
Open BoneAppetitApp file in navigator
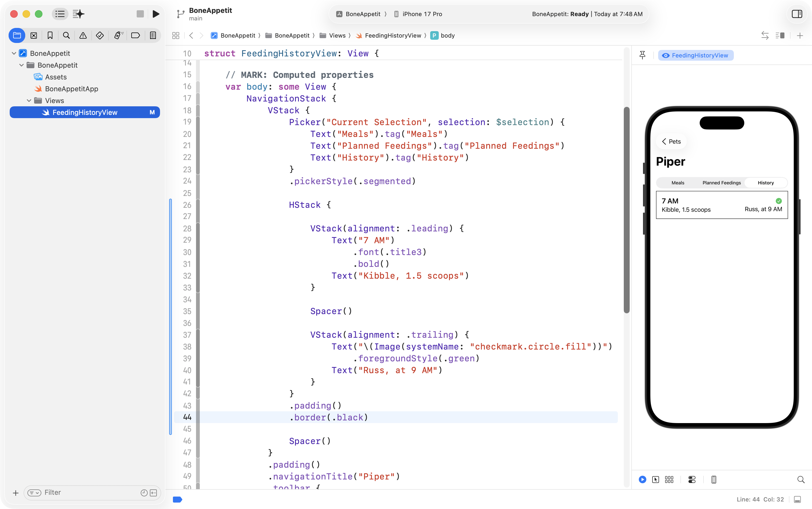71,89
